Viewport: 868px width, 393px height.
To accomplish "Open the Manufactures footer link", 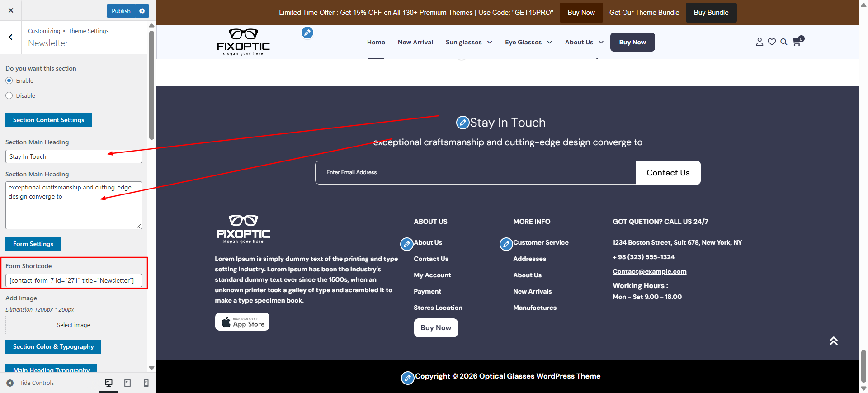I will (x=535, y=308).
